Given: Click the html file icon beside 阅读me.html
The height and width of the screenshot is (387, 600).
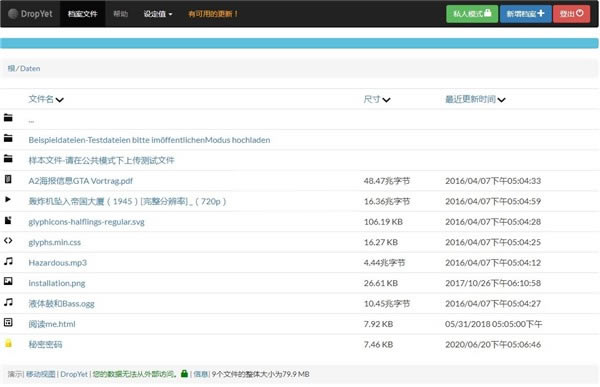Looking at the screenshot, I should coord(8,322).
